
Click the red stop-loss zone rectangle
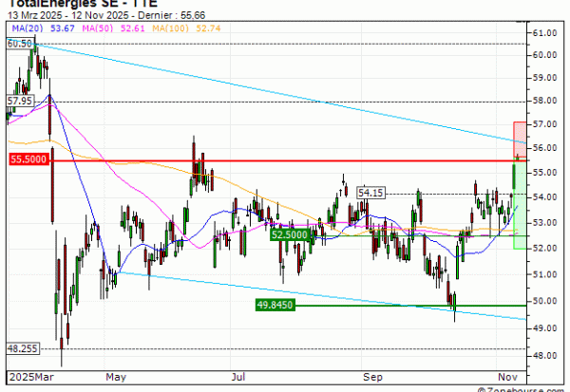(x=520, y=140)
